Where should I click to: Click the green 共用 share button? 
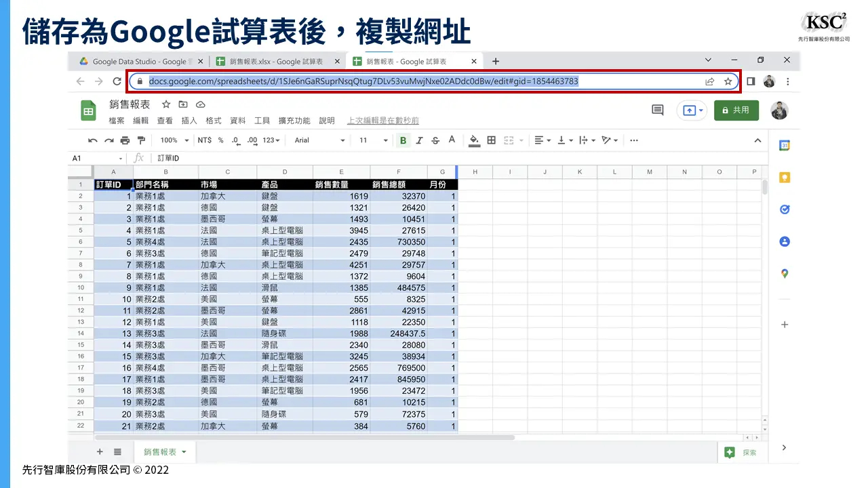click(x=736, y=110)
